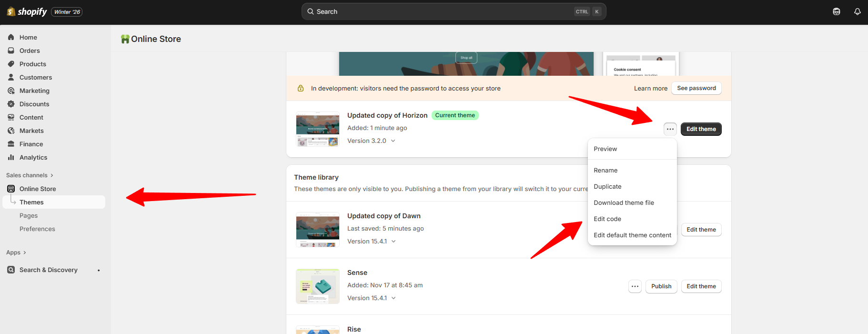The height and width of the screenshot is (334, 868).
Task: Click the Cookie consent mobile preview
Action: click(641, 64)
